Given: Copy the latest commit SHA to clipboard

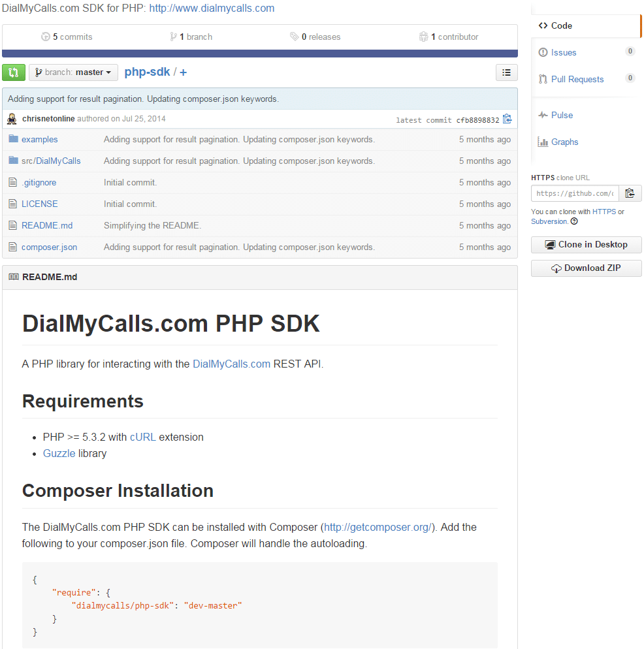Looking at the screenshot, I should click(x=507, y=119).
